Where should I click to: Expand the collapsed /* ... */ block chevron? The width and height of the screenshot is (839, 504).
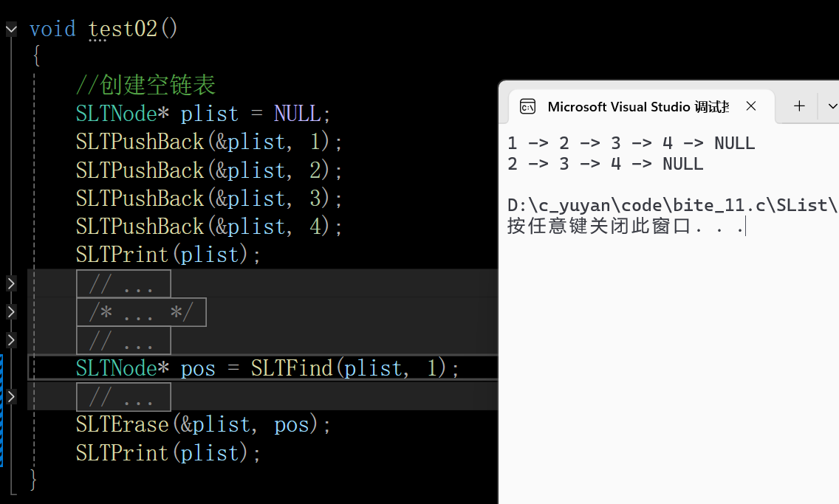11,311
